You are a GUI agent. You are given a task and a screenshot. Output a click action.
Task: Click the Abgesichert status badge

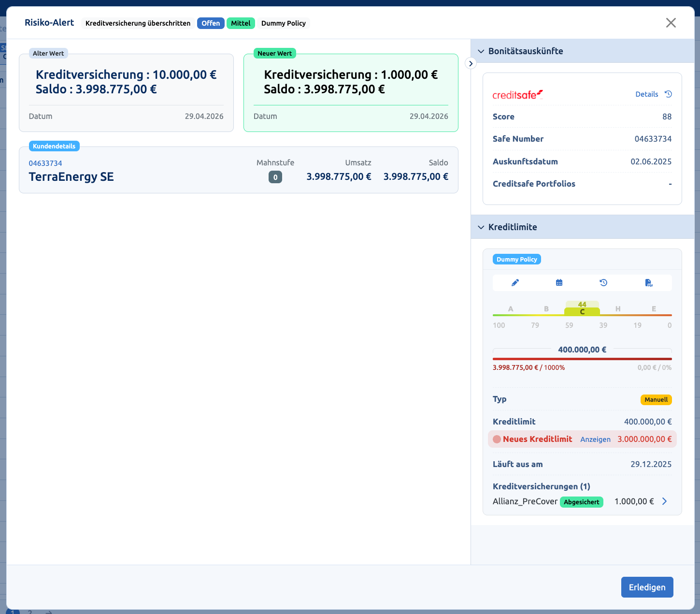click(x=582, y=502)
